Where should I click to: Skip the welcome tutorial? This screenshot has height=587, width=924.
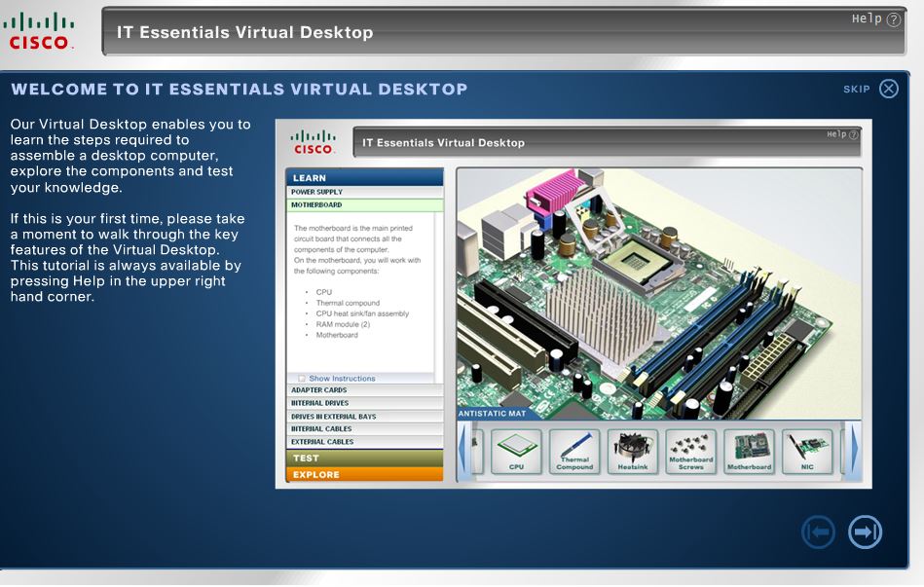pos(888,89)
